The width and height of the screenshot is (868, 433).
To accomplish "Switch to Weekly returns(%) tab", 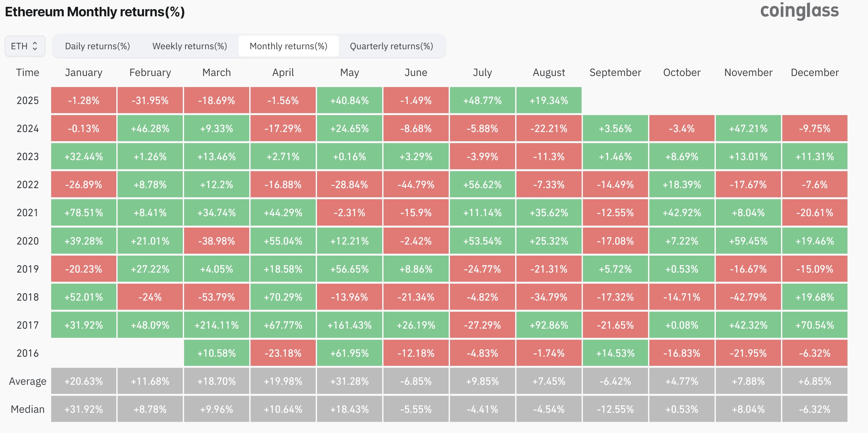I will [190, 46].
